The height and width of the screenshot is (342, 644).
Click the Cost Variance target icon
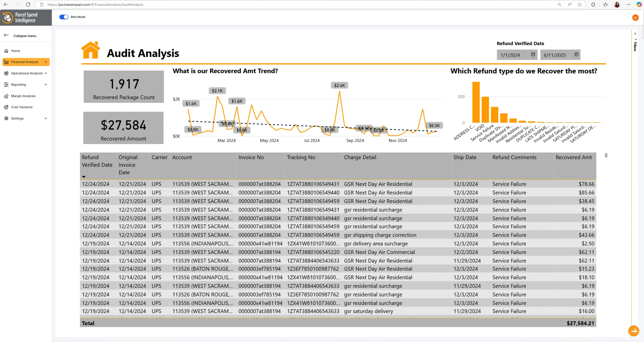[6, 107]
